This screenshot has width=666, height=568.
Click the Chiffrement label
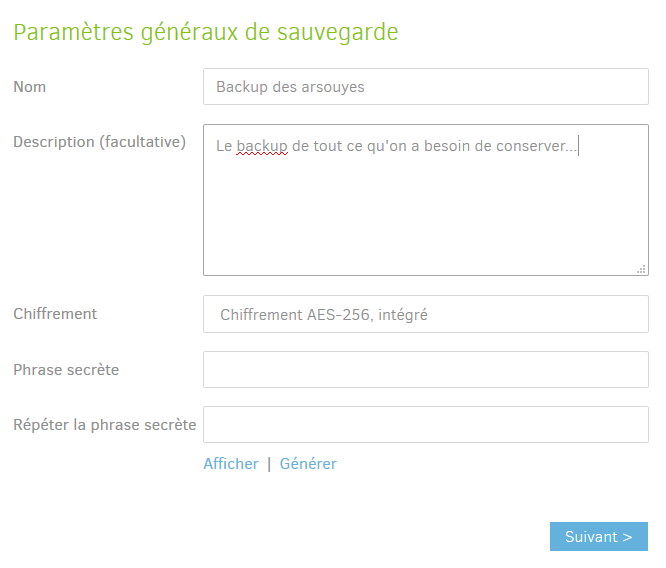pyautogui.click(x=55, y=314)
